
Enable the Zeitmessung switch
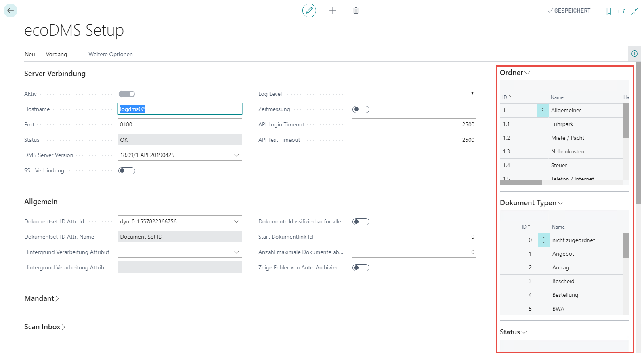pos(361,109)
